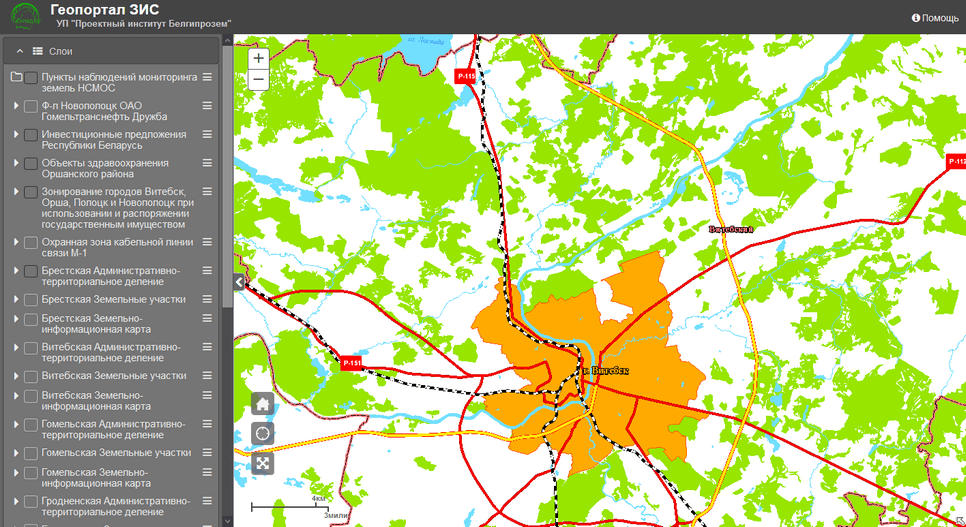Screen dimensions: 966x527
Task: Toggle full screen map view
Action: pyautogui.click(x=262, y=462)
